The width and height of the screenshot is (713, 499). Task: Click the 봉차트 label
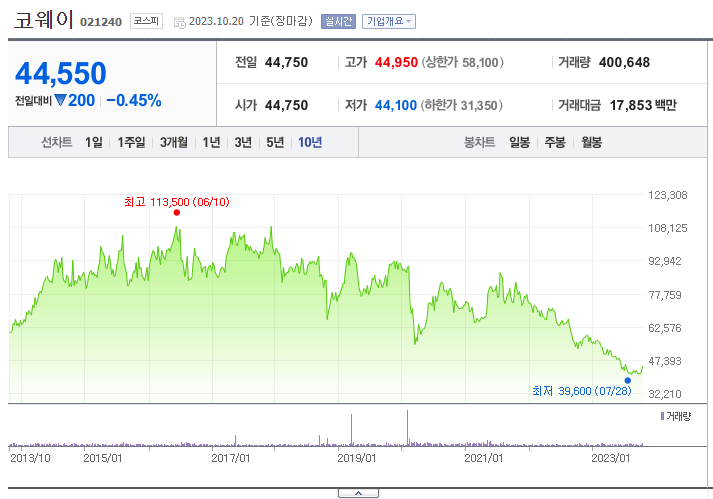point(479,142)
